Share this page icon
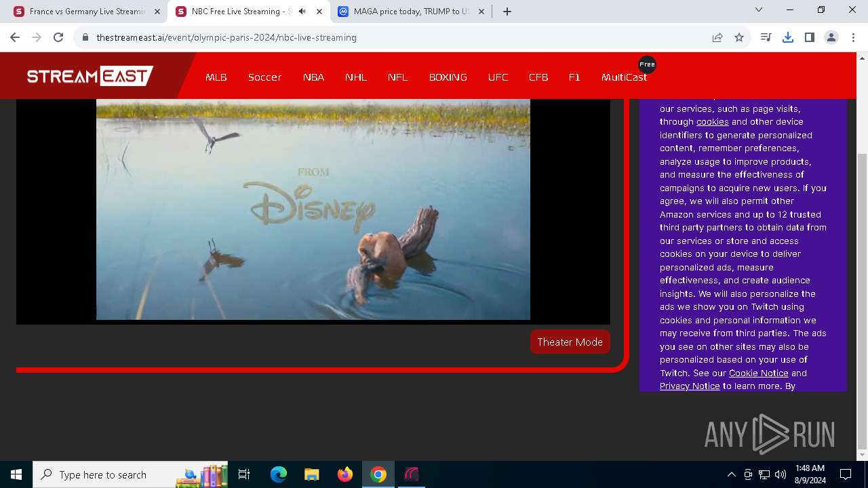The height and width of the screenshot is (488, 868). tap(717, 38)
